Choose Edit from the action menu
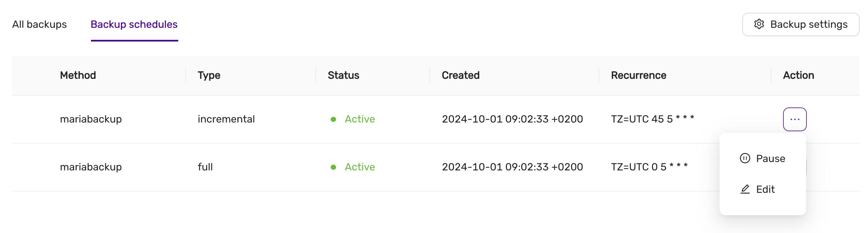868x233 pixels. pos(765,189)
